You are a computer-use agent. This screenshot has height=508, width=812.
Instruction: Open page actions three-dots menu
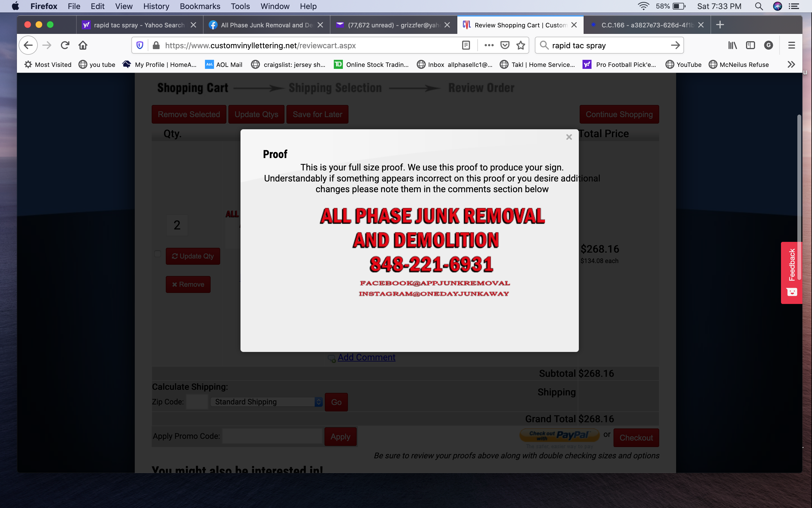(x=489, y=45)
